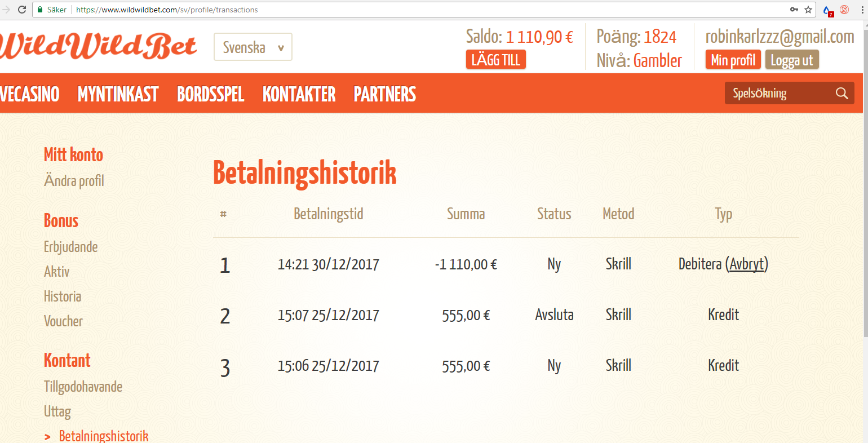Open the Tillgodohavande link
The height and width of the screenshot is (443, 868).
click(83, 387)
